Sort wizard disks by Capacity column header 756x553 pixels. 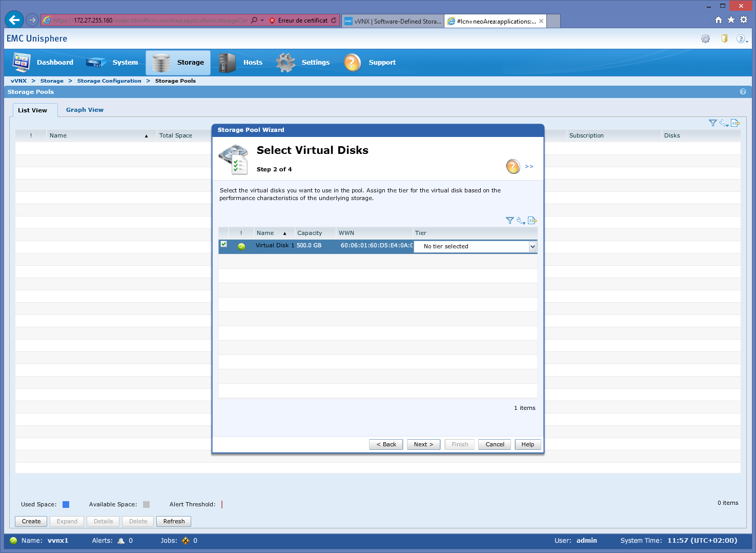point(310,233)
